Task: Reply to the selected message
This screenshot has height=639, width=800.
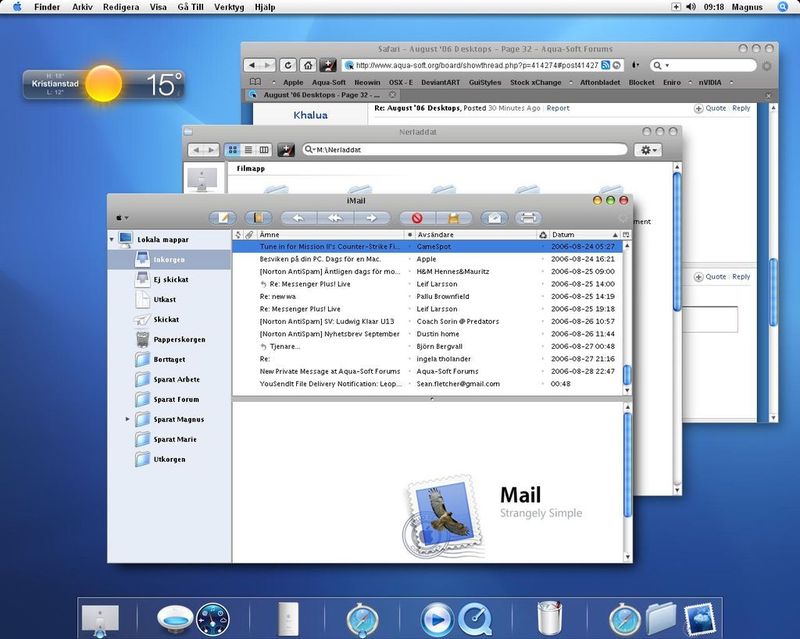Action: [298, 218]
